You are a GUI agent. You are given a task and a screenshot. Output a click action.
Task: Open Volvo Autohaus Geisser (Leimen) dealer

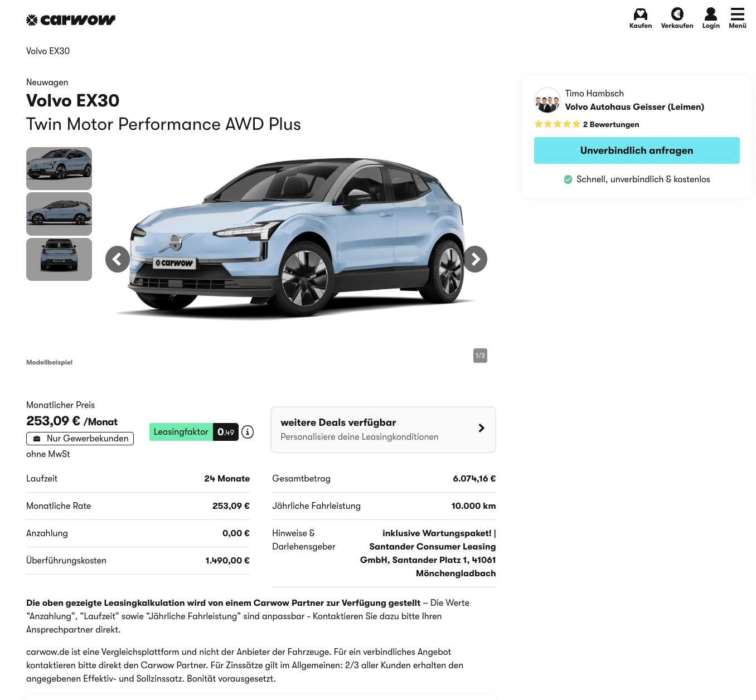coord(634,107)
